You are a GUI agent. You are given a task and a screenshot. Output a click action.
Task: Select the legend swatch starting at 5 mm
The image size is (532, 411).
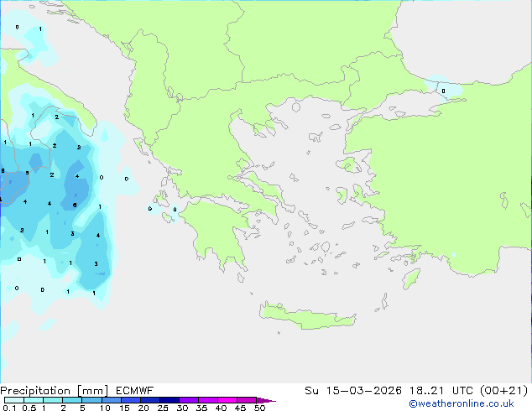click(x=91, y=400)
